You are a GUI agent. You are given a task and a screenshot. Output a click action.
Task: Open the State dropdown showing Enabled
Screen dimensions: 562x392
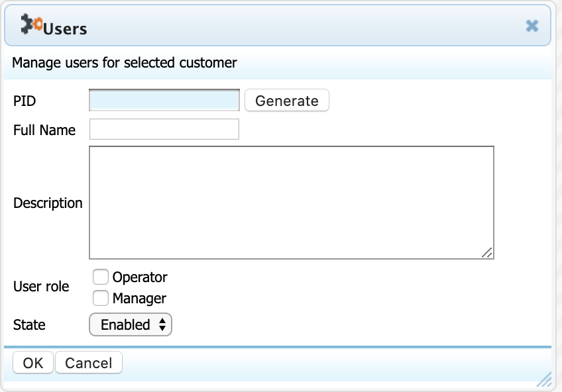131,324
